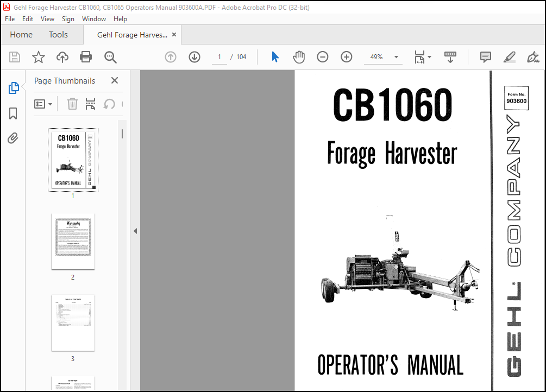Open the zoom percentage dropdown arrow
This screenshot has width=546, height=392.
tap(396, 57)
